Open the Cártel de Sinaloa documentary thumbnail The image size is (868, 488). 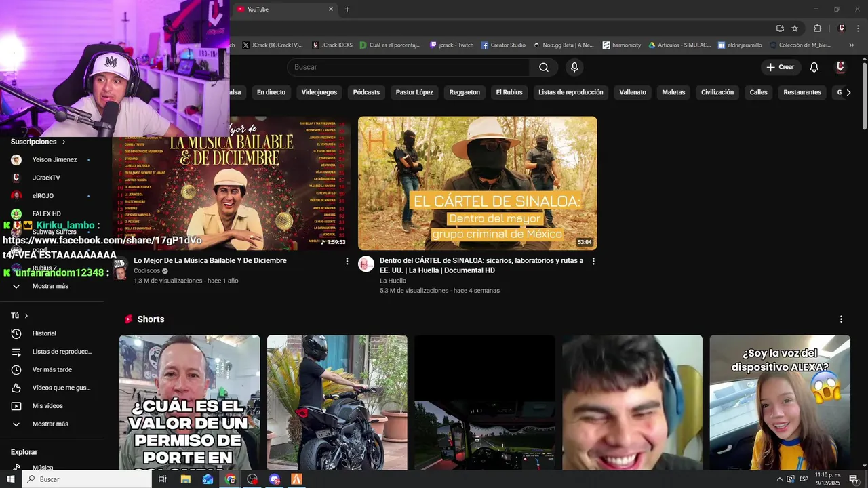477,183
